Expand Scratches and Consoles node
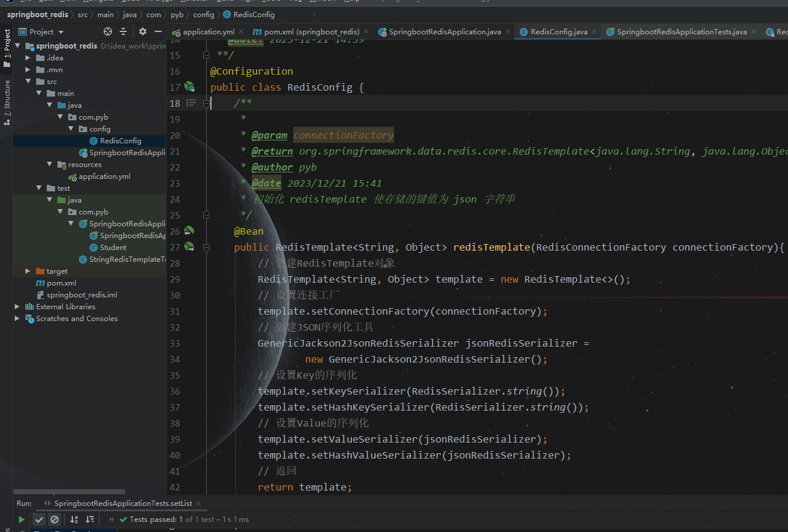This screenshot has height=532, width=788. [x=17, y=319]
